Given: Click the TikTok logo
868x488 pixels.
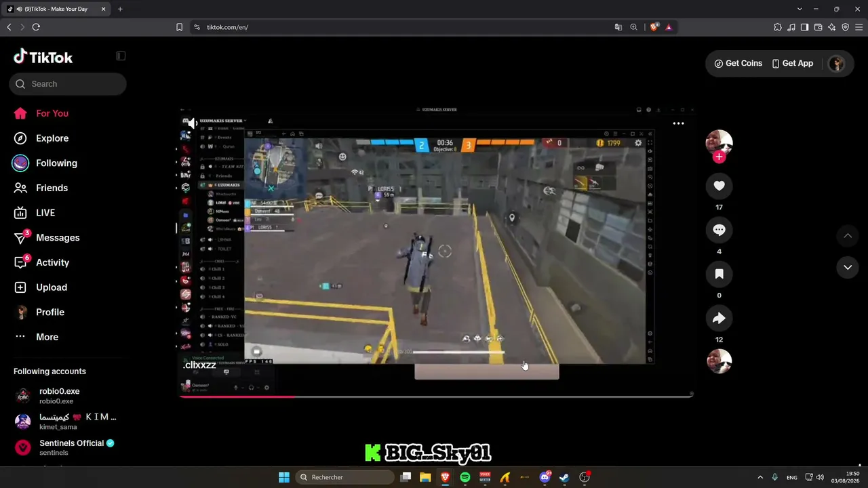Looking at the screenshot, I should coord(43,57).
